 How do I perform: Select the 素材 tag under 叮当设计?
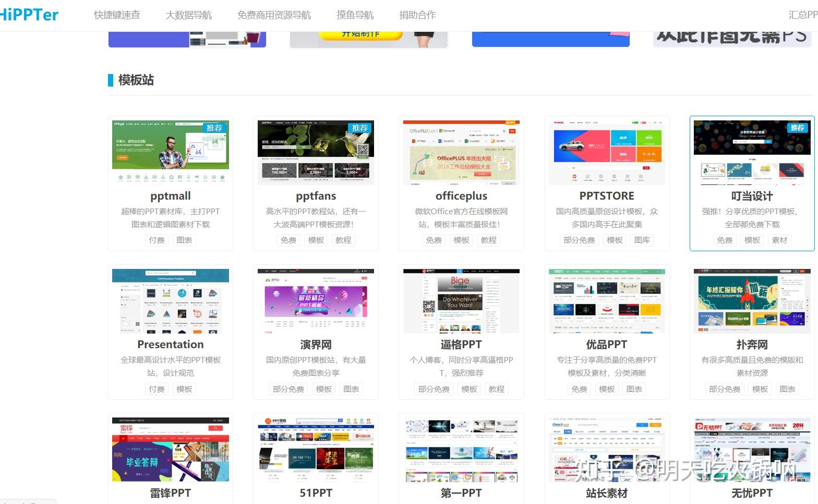[x=779, y=240]
